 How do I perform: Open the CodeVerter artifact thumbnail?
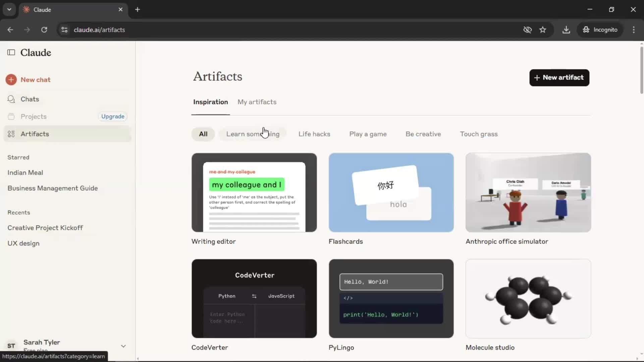[x=254, y=299]
